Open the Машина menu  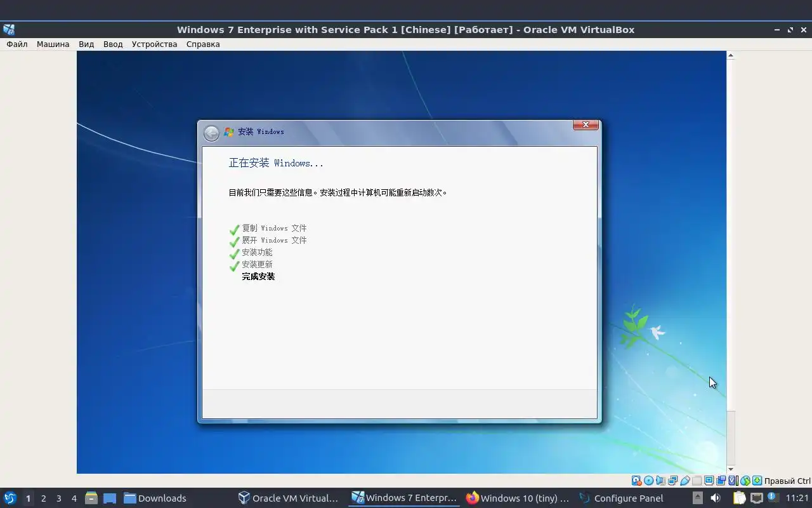[53, 44]
